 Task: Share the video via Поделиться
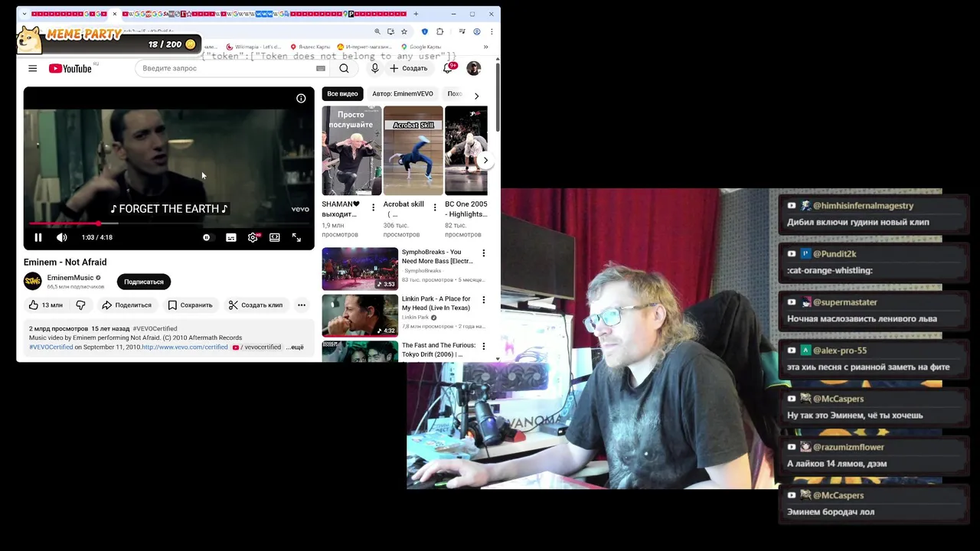[127, 305]
